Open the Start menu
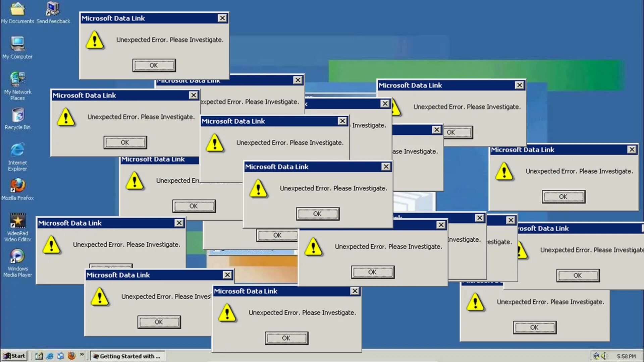Image resolution: width=644 pixels, height=362 pixels. tap(14, 356)
